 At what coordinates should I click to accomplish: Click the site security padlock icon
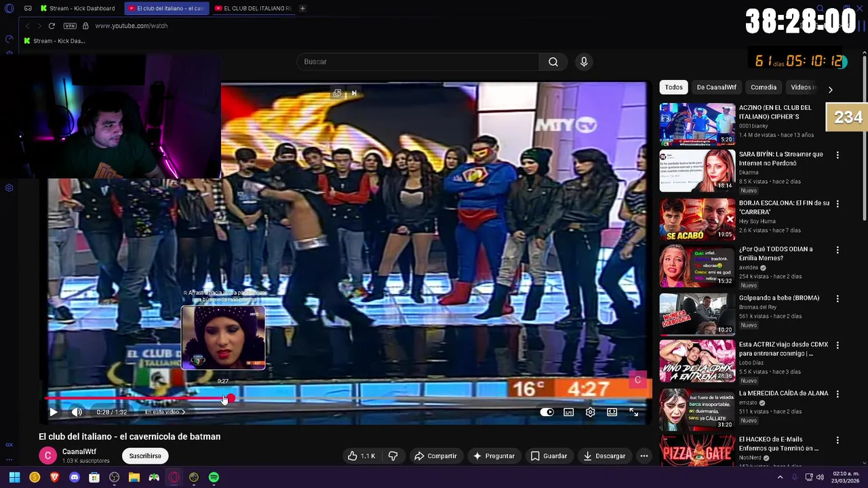(x=85, y=26)
